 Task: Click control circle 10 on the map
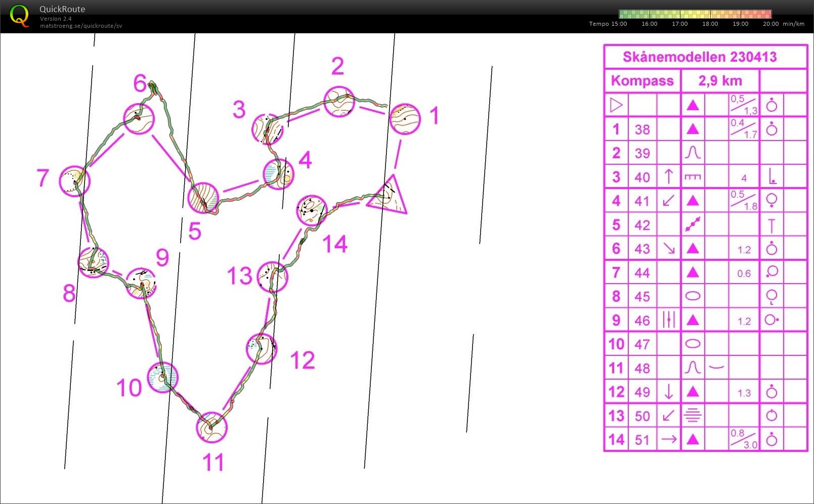(x=163, y=377)
